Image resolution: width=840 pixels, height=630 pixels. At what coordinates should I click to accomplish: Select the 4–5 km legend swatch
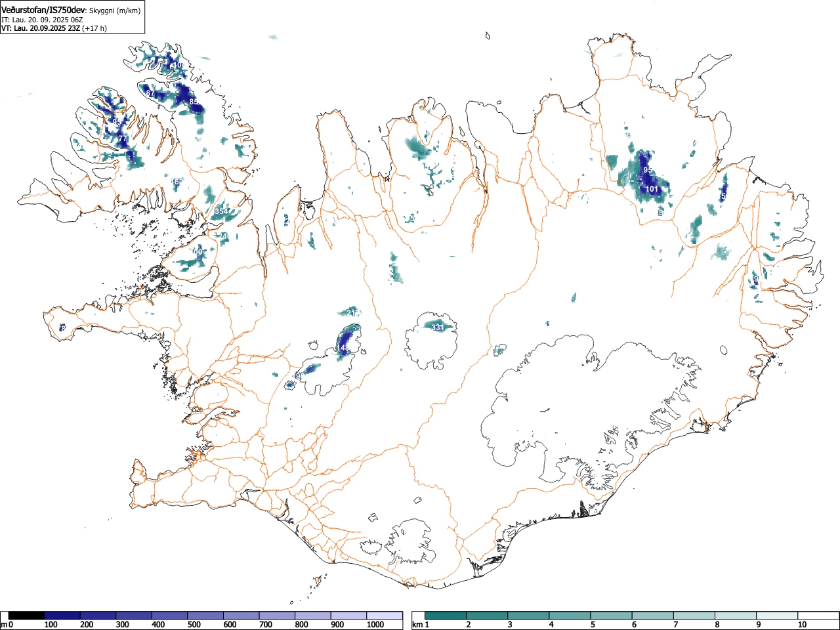pos(570,616)
